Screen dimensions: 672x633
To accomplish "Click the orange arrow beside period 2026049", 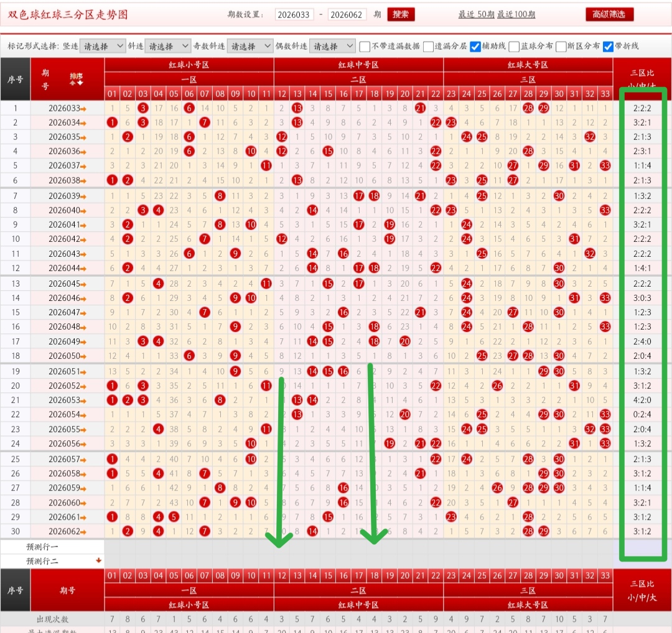I will click(83, 342).
